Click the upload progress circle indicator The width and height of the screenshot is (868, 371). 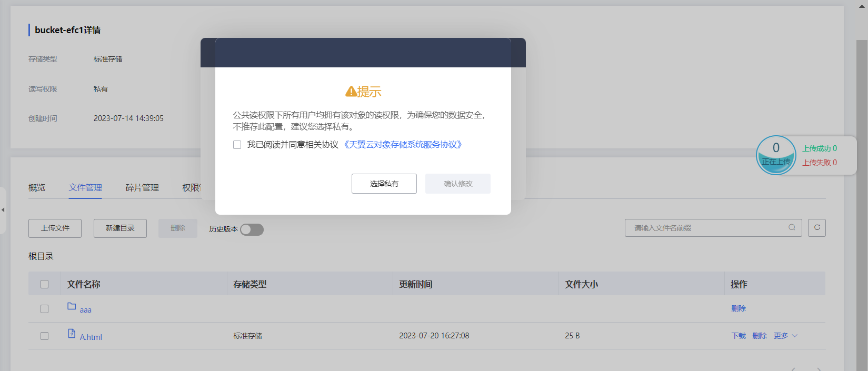point(776,155)
